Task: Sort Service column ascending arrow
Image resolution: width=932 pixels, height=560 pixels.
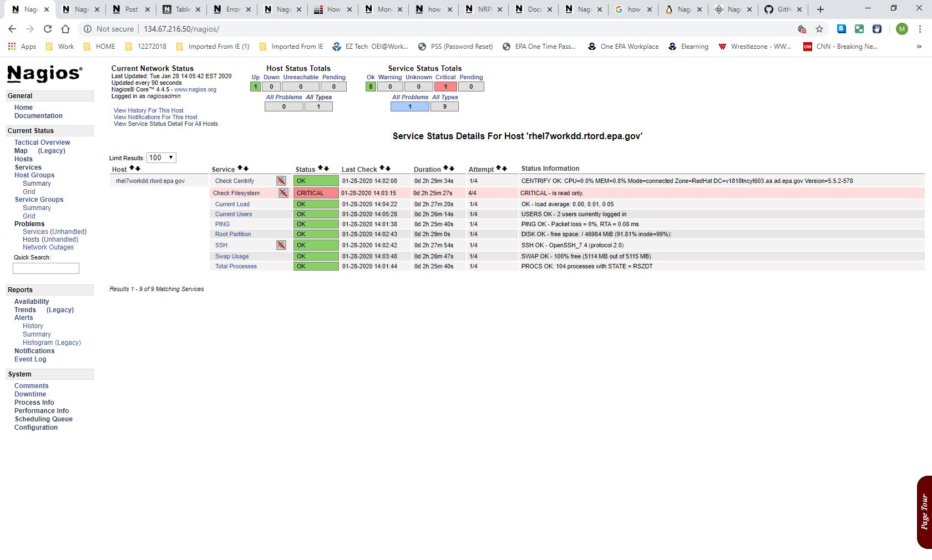Action: (x=240, y=169)
